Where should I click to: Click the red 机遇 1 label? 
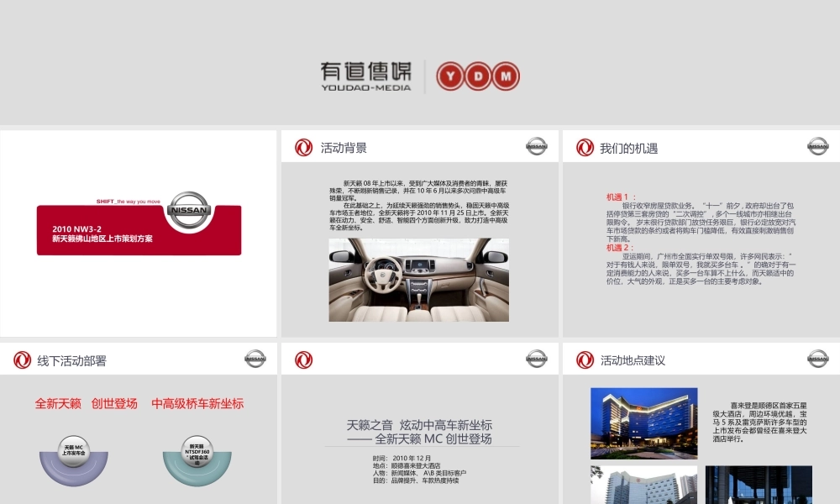[621, 197]
